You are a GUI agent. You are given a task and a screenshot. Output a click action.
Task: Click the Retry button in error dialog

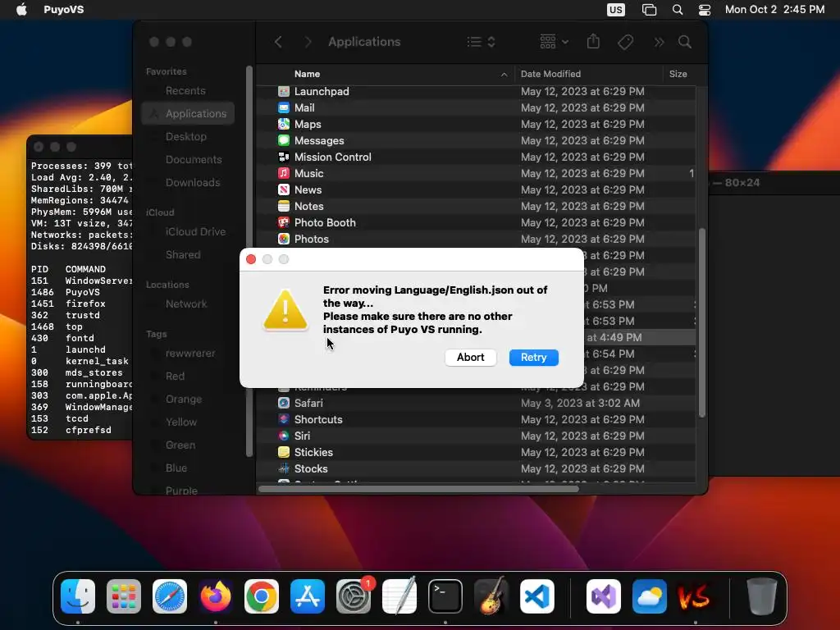(533, 358)
